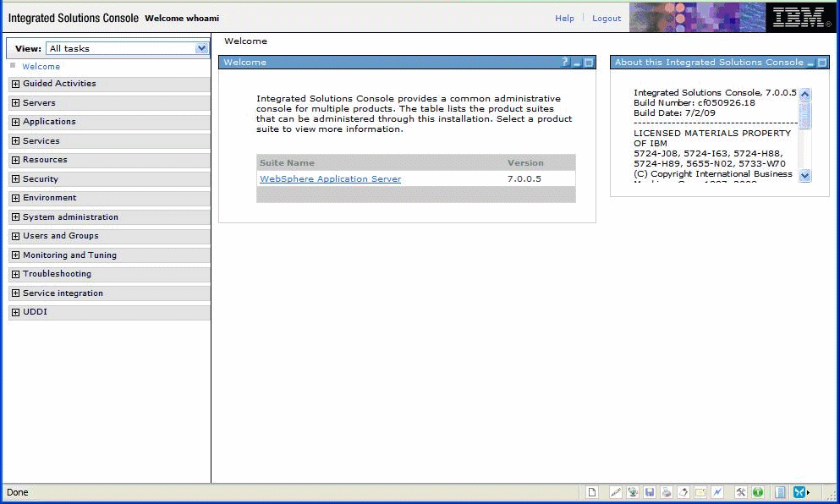Viewport: 840px width, 504px height.
Task: Click the question mark help icon on Welcome panel
Action: tap(564, 62)
